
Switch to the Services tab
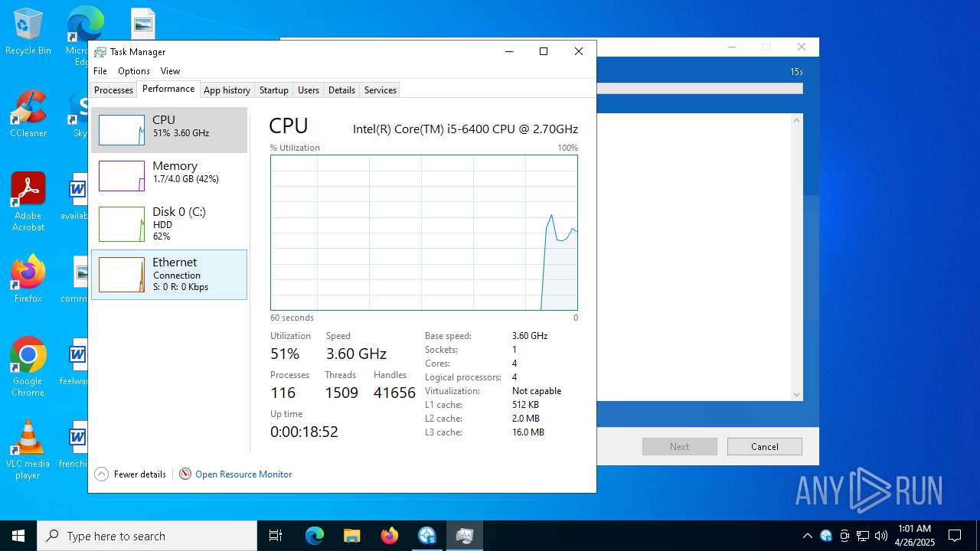coord(380,90)
